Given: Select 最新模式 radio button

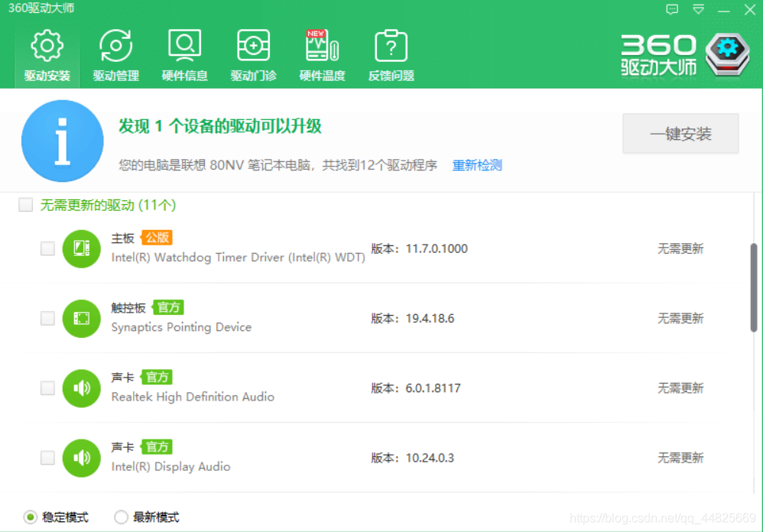Looking at the screenshot, I should (x=121, y=517).
